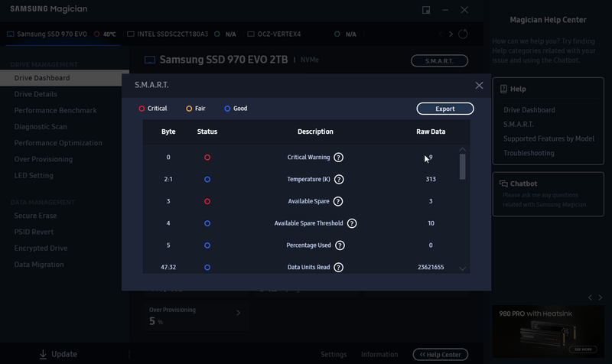Open help for Available Spare
This screenshot has width=612, height=364.
pos(338,201)
